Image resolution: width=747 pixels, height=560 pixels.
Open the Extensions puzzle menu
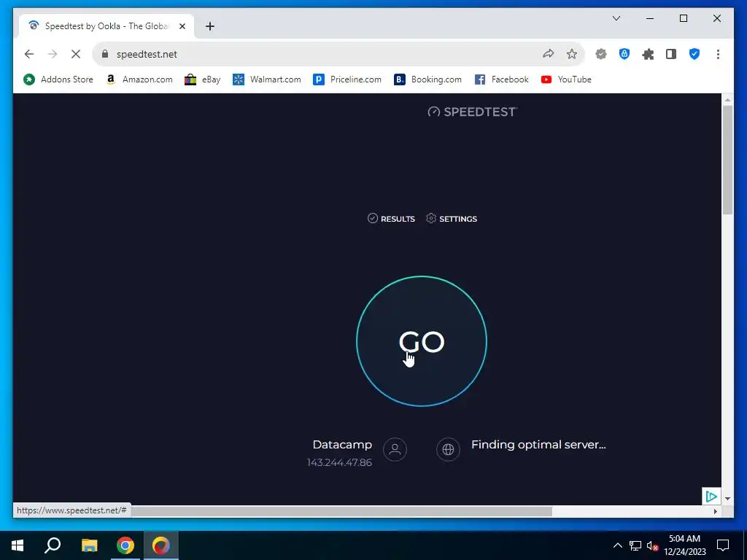[x=648, y=54]
